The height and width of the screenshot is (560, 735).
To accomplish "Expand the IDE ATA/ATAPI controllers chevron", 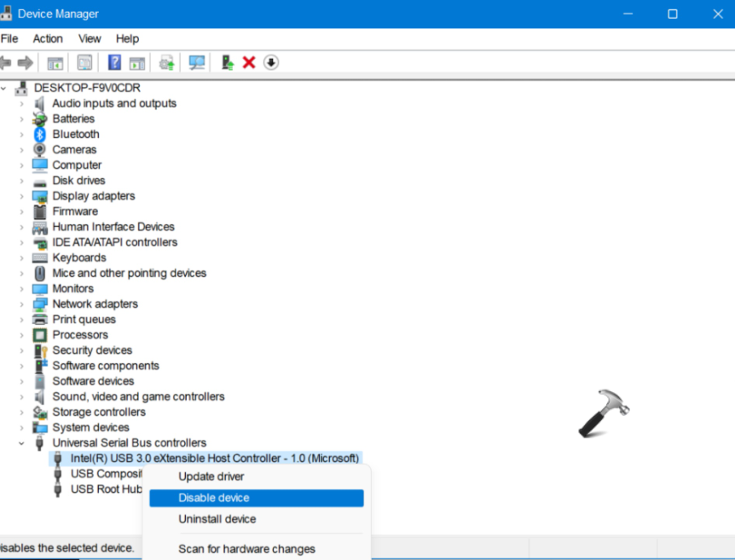I will point(21,243).
